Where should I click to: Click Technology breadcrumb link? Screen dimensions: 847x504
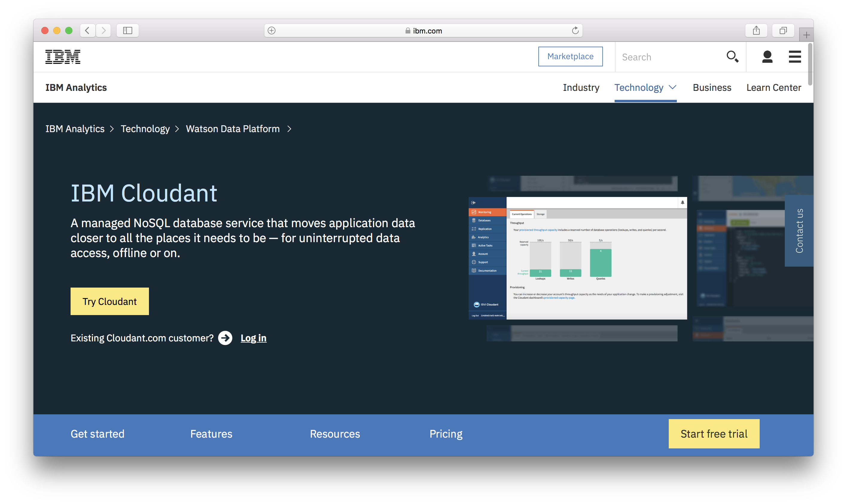tap(145, 129)
